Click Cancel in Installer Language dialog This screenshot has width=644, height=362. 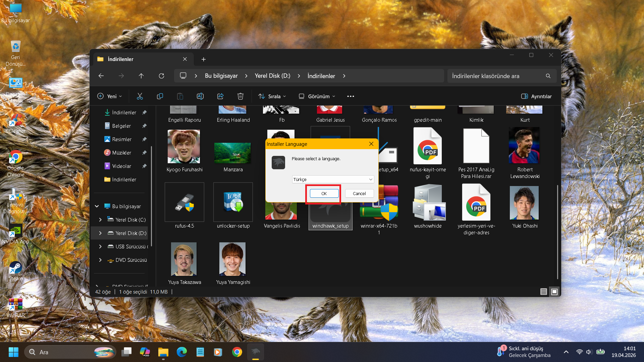coord(359,193)
